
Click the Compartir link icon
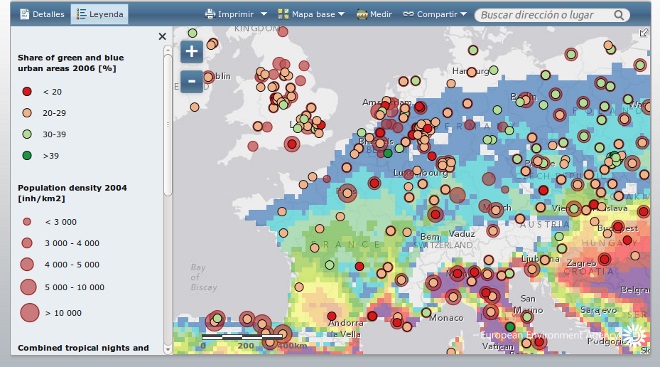pos(408,14)
